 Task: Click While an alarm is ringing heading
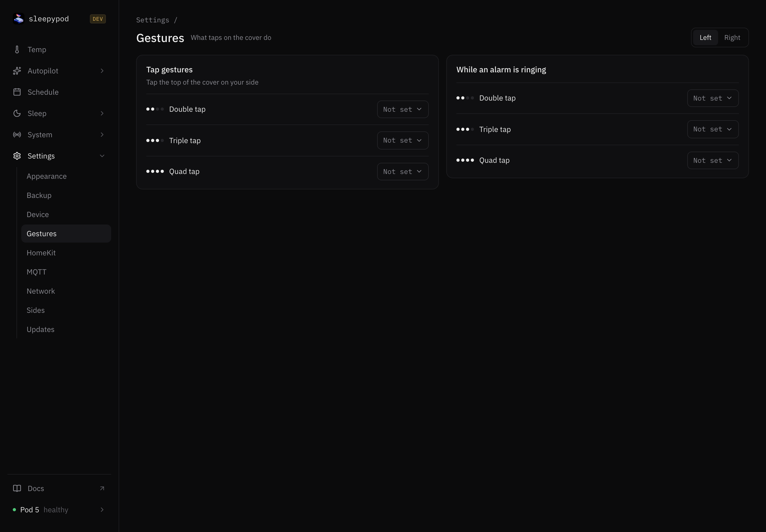click(x=501, y=70)
